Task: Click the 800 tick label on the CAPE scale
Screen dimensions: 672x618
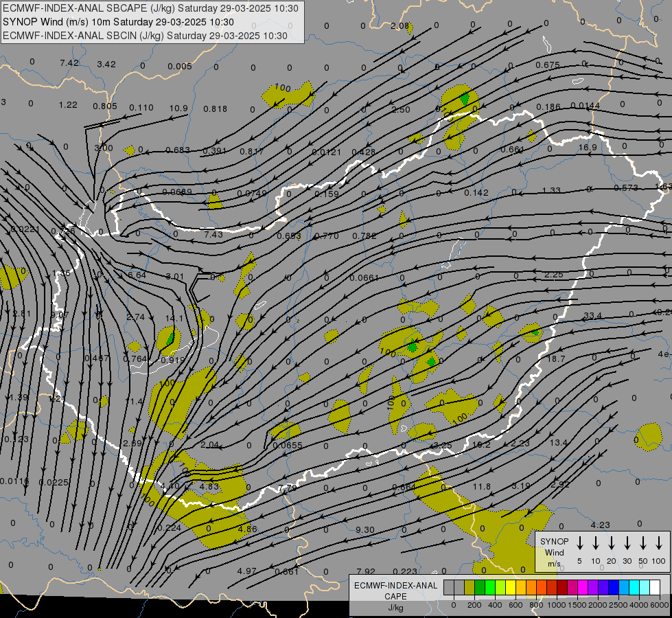Action: click(536, 605)
